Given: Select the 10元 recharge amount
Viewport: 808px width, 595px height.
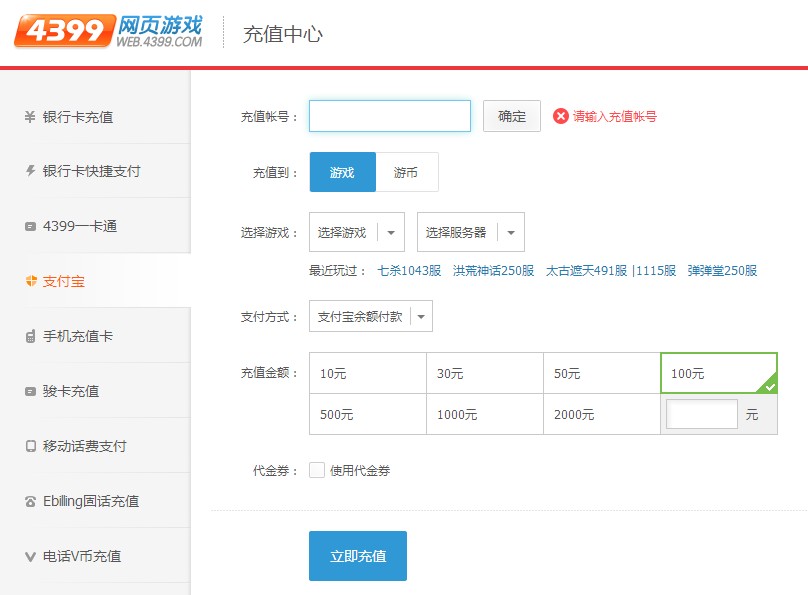Looking at the screenshot, I should [x=368, y=373].
